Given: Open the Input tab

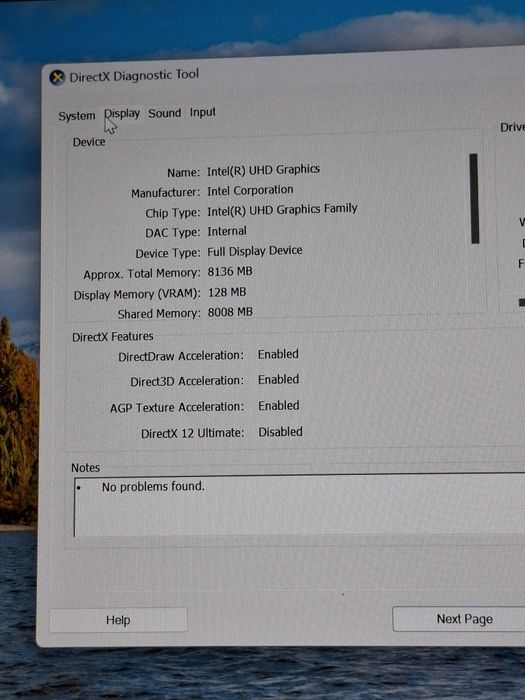Looking at the screenshot, I should [203, 112].
